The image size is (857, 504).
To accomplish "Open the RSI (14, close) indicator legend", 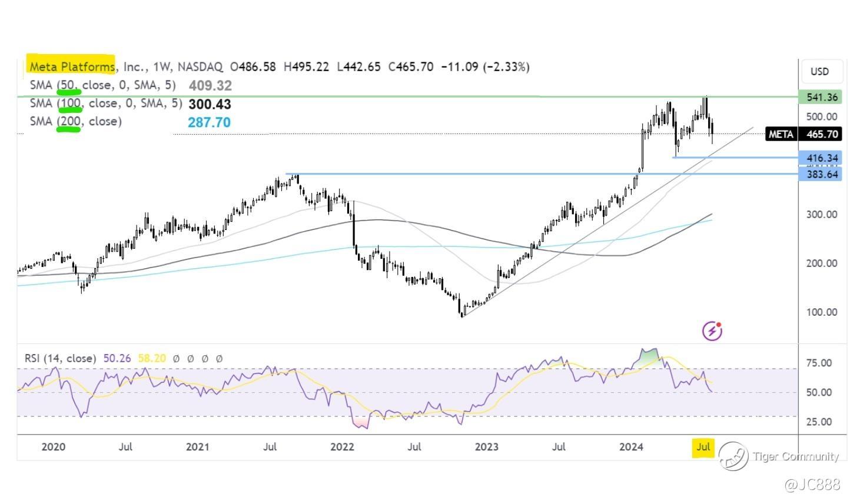I will (60, 358).
